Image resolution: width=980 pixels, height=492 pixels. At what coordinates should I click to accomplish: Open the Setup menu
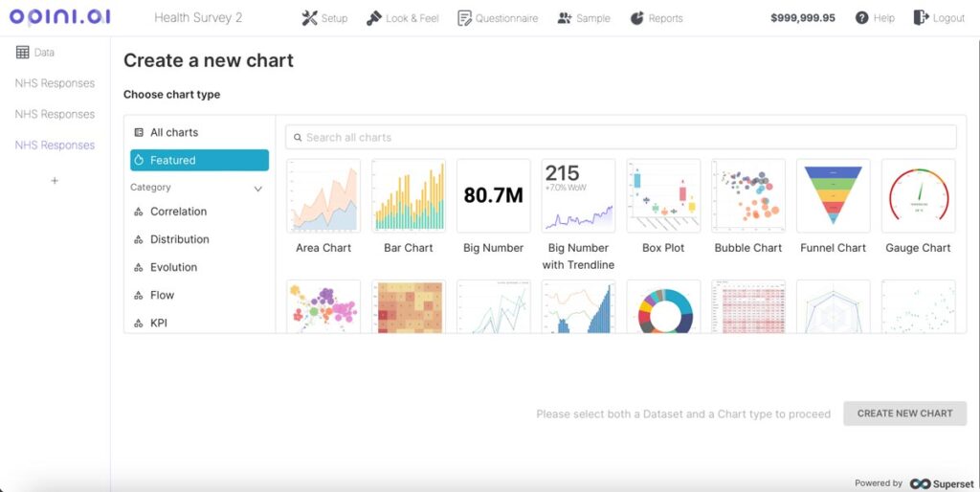pyautogui.click(x=324, y=18)
